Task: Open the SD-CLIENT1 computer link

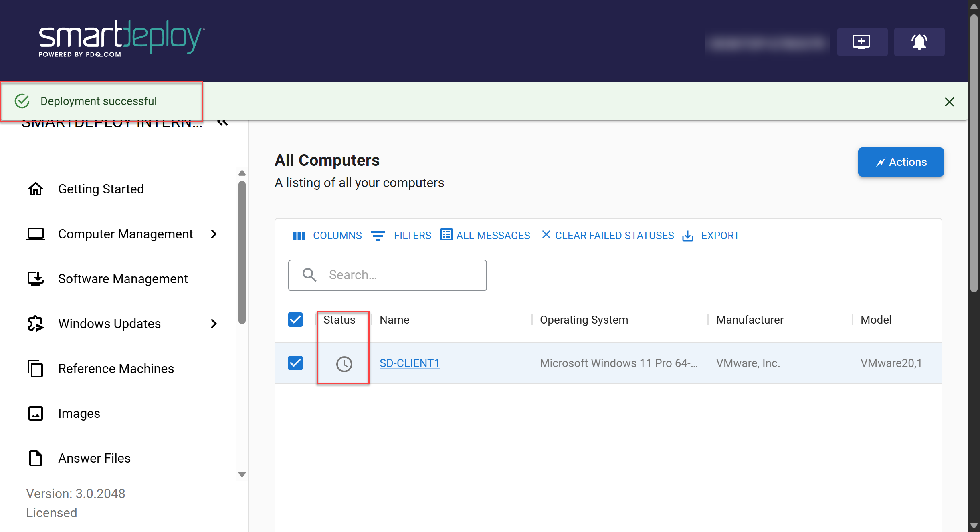Action: (409, 363)
